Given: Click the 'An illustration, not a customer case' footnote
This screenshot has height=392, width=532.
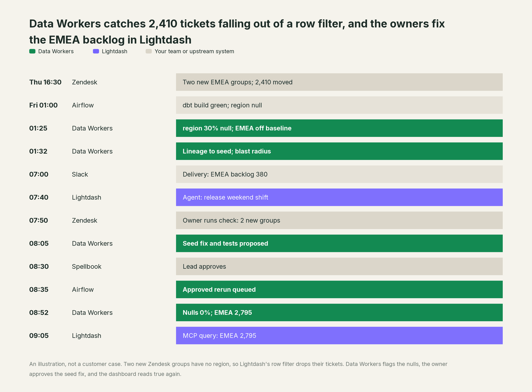Looking at the screenshot, I should coord(238,369).
